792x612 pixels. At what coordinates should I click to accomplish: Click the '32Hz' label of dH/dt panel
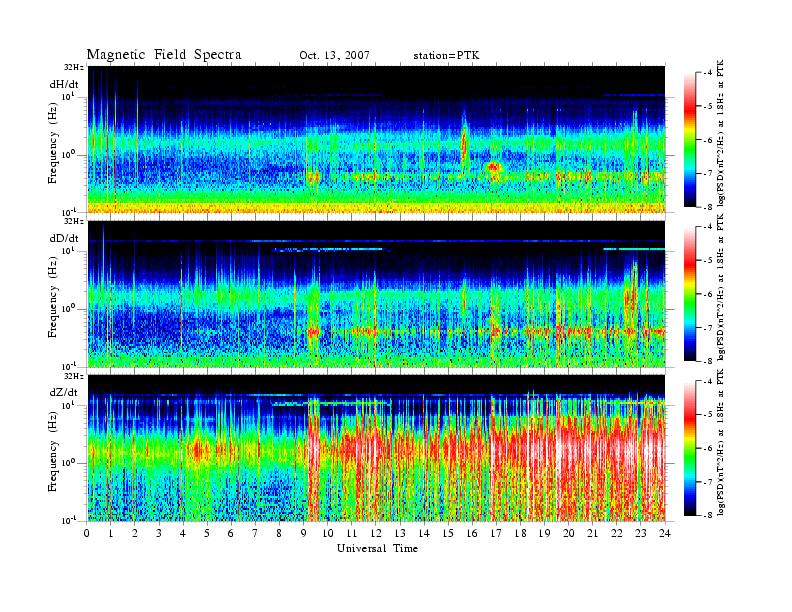tap(73, 67)
